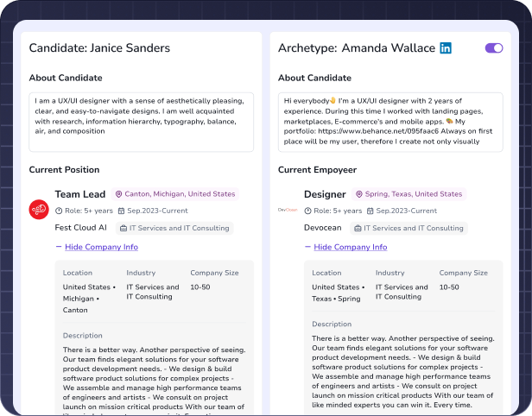
Task: Toggle the Archetype purple switch
Action: [494, 48]
